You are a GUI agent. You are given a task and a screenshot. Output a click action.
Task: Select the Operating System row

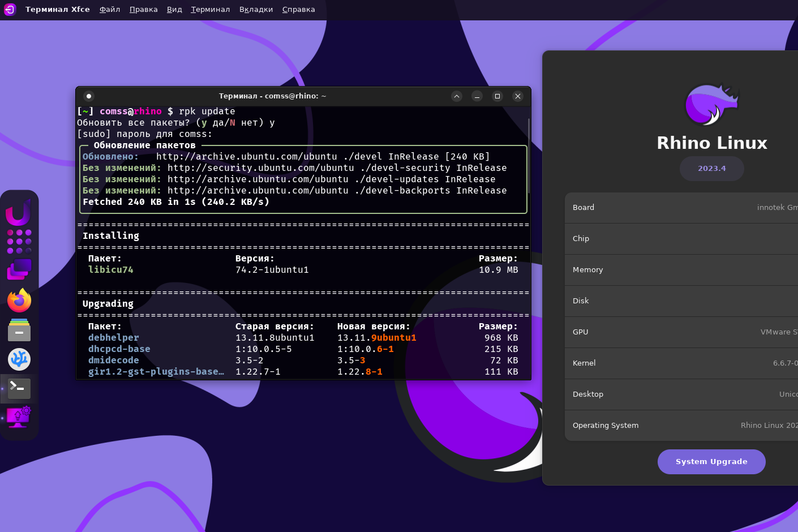point(681,426)
